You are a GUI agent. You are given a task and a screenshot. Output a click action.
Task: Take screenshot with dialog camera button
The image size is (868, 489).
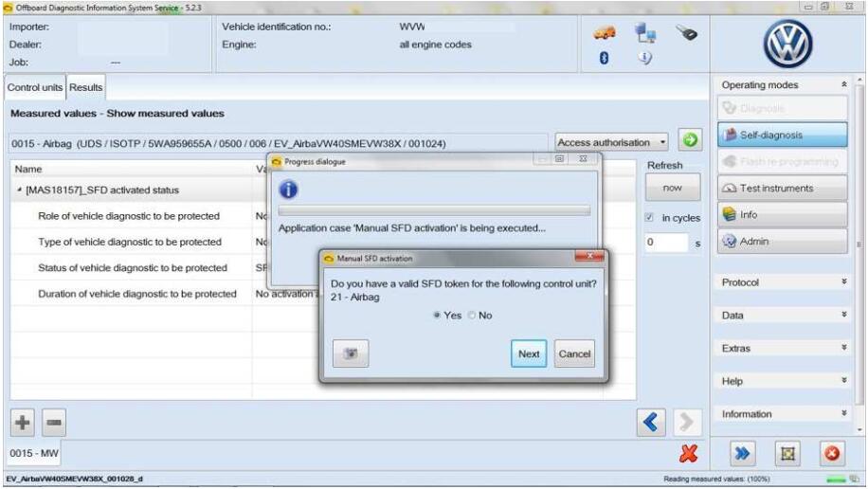351,353
